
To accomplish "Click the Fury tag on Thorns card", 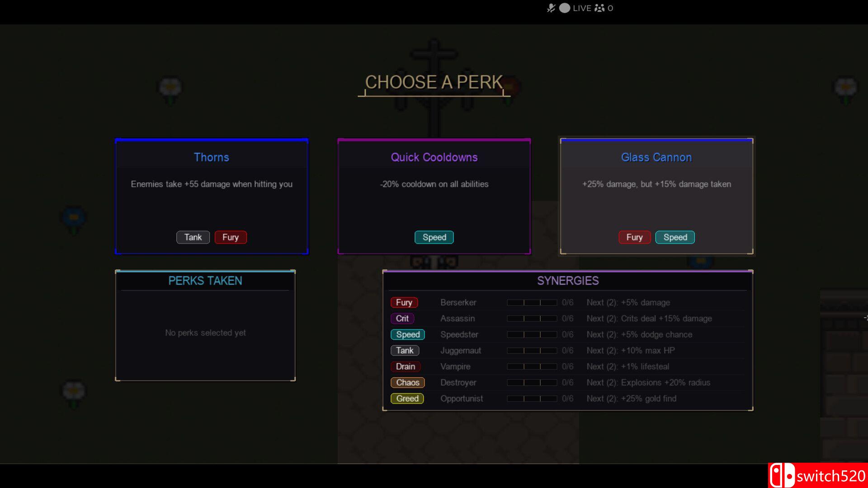I will [x=231, y=237].
